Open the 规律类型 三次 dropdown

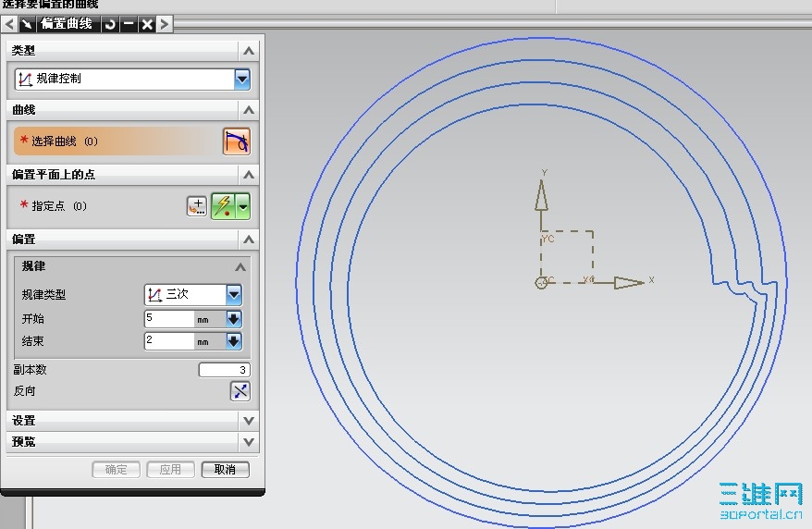click(x=234, y=294)
